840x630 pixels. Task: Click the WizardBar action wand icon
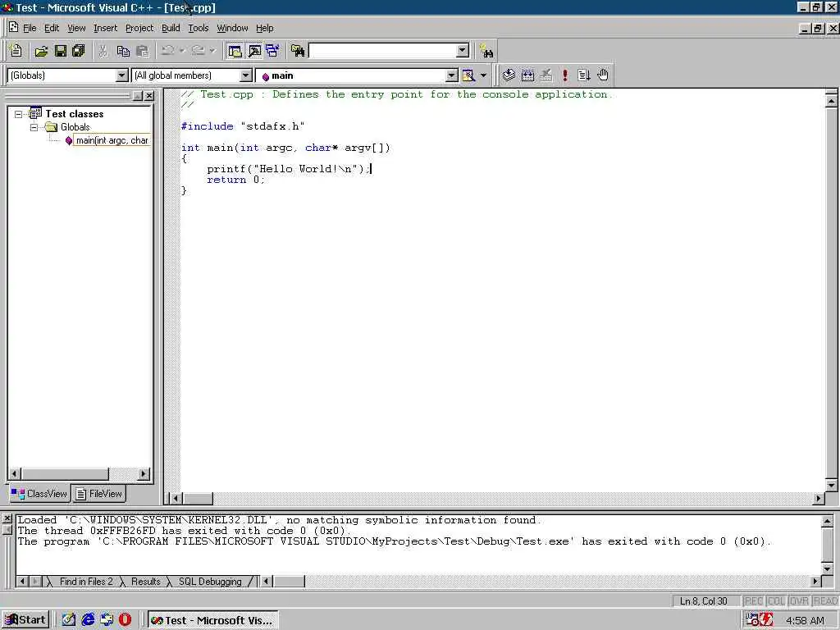click(x=468, y=75)
